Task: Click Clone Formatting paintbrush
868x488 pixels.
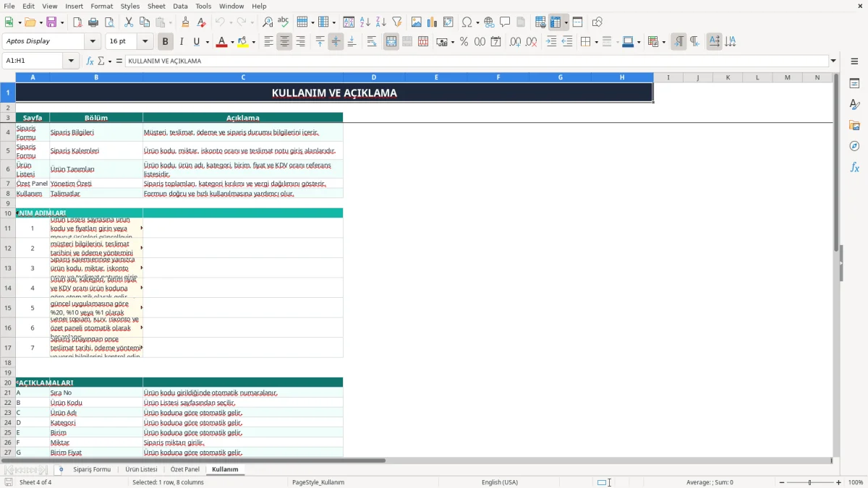Action: (185, 22)
